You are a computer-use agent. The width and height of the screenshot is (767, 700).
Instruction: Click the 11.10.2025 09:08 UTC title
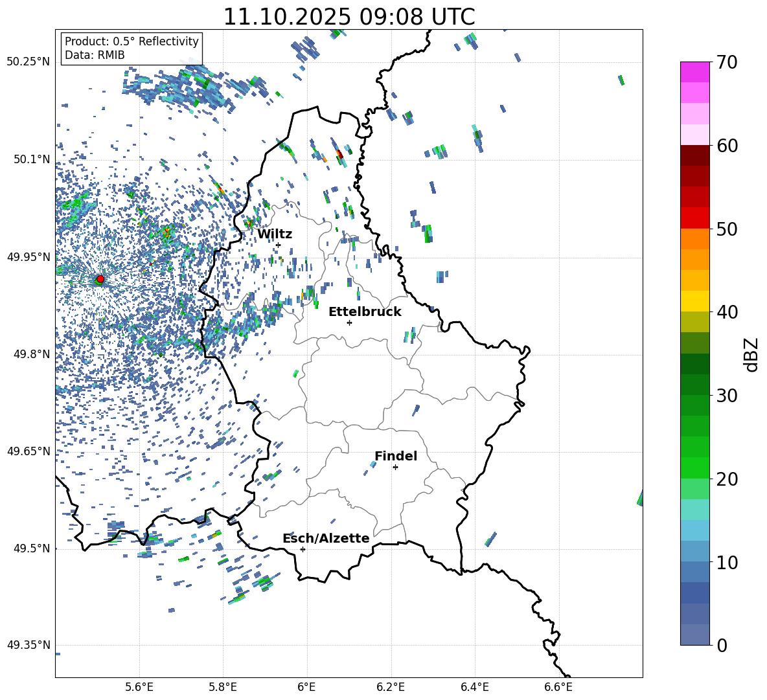[x=349, y=17]
